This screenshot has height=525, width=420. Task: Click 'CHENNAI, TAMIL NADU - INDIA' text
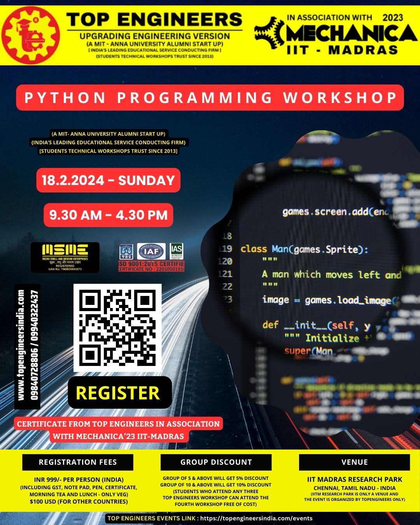(x=355, y=488)
